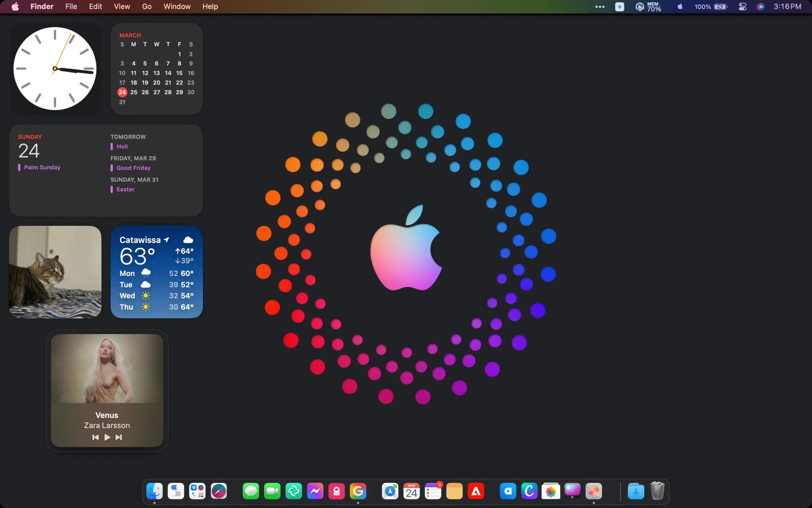Open the green swirl chat app in the Dock
The height and width of the screenshot is (508, 812).
pyautogui.click(x=294, y=491)
